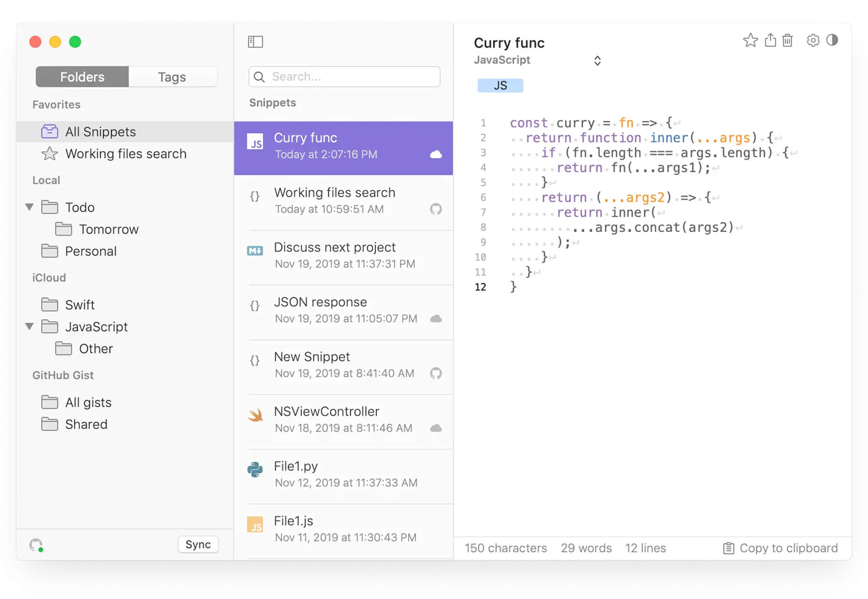
Task: Click the clipboard icon in status bar
Action: pos(729,548)
